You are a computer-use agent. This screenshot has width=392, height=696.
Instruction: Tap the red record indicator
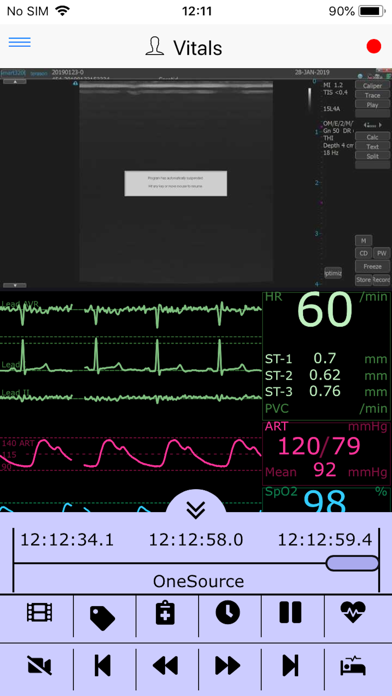(374, 46)
